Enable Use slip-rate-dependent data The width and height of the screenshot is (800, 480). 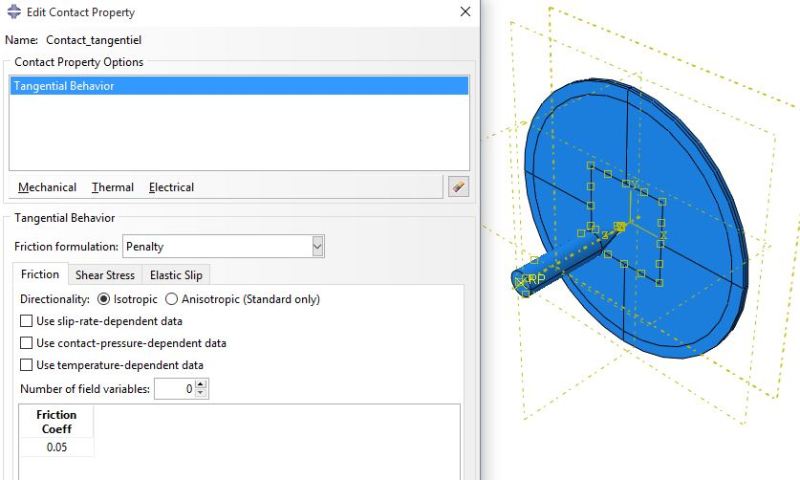(26, 321)
